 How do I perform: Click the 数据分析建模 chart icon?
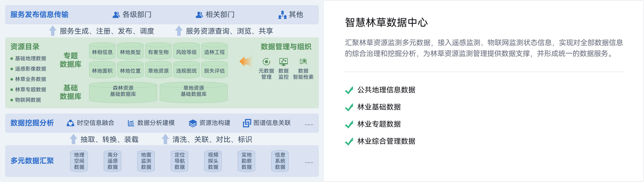[131, 123]
